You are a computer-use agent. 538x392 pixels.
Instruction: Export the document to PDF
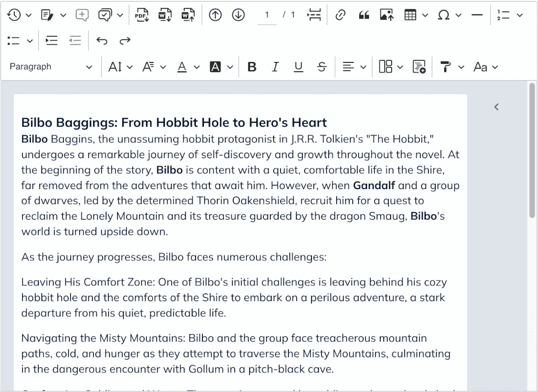(142, 15)
